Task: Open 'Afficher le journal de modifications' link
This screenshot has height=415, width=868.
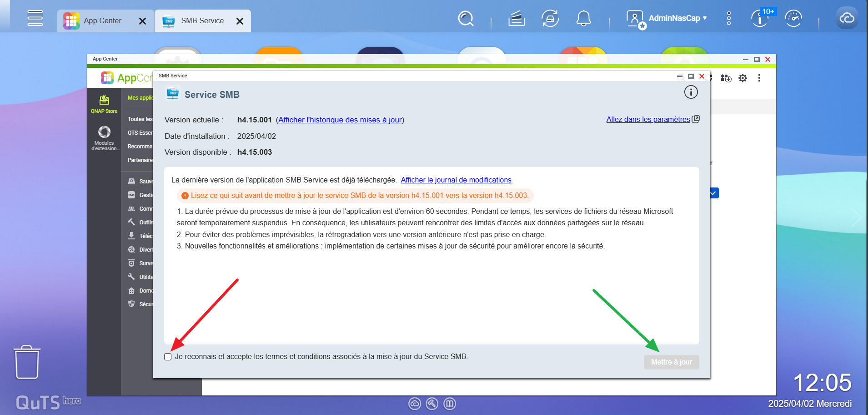Action: click(x=456, y=180)
